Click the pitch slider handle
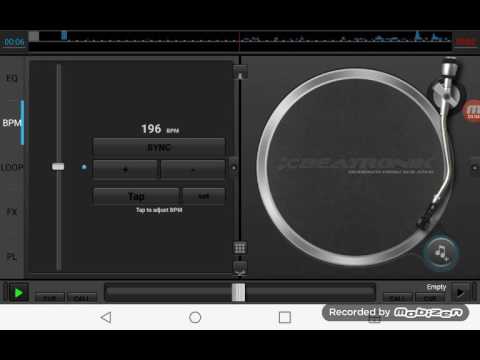The width and height of the screenshot is (480, 360). coord(58,166)
